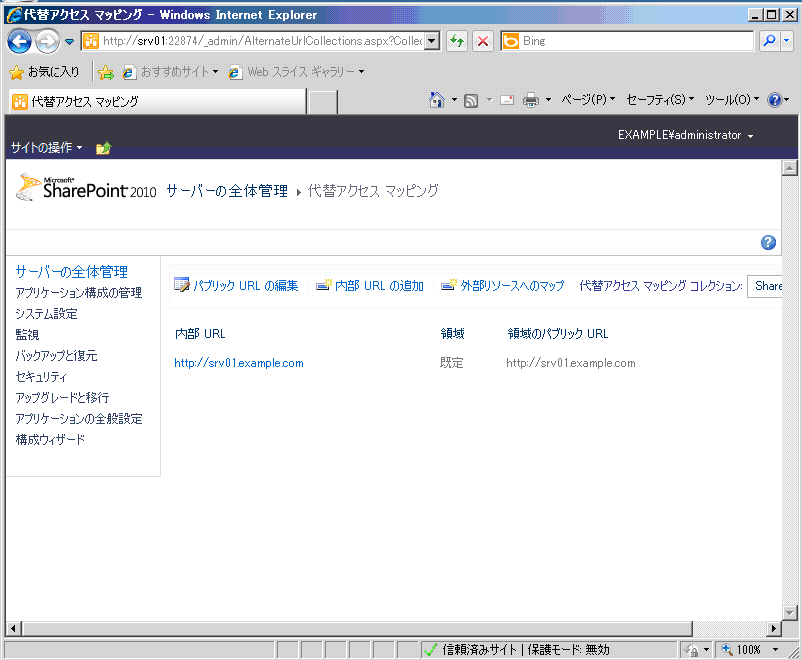
Task: Click the magnifier Search button
Action: click(769, 41)
